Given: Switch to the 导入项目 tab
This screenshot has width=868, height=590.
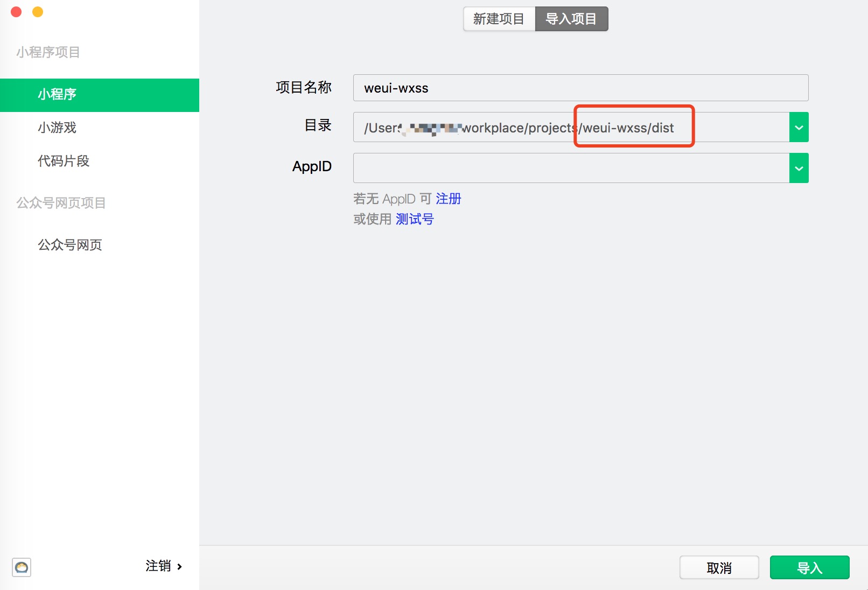Looking at the screenshot, I should pyautogui.click(x=571, y=19).
